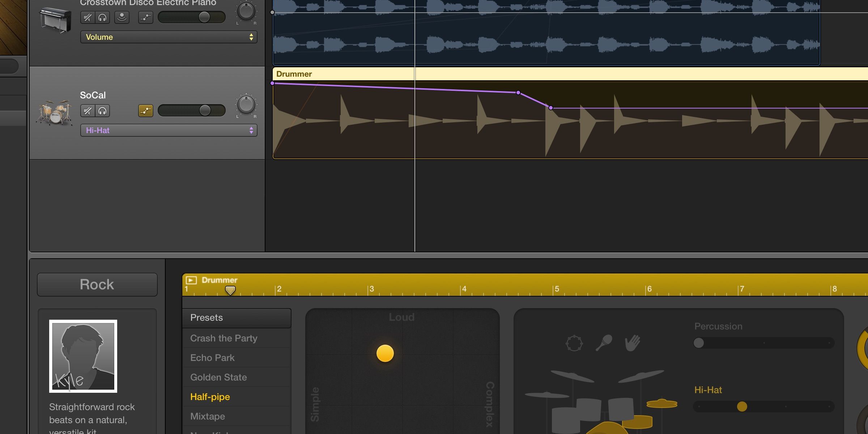The image size is (868, 434).
Task: Open the Hi-Hat automation parameter dropdown
Action: pyautogui.click(x=169, y=130)
